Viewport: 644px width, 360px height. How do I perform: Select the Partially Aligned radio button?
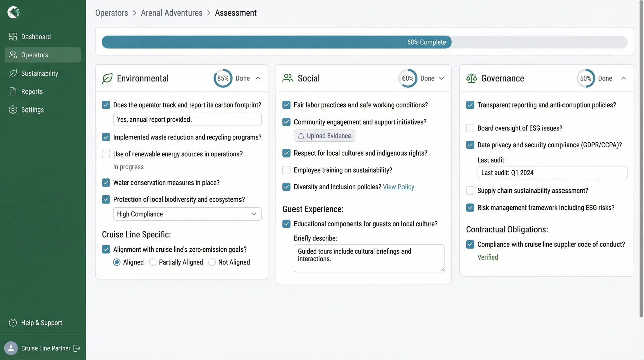point(153,262)
